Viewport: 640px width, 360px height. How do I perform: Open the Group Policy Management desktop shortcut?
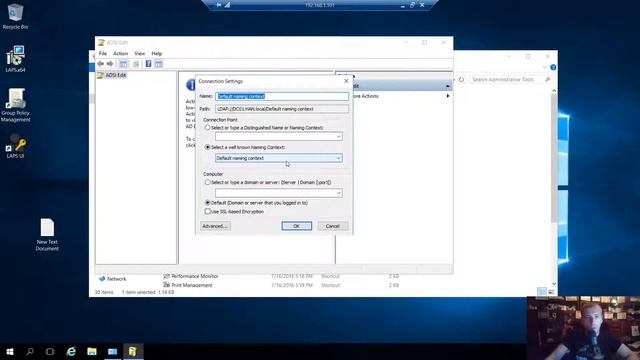16,105
